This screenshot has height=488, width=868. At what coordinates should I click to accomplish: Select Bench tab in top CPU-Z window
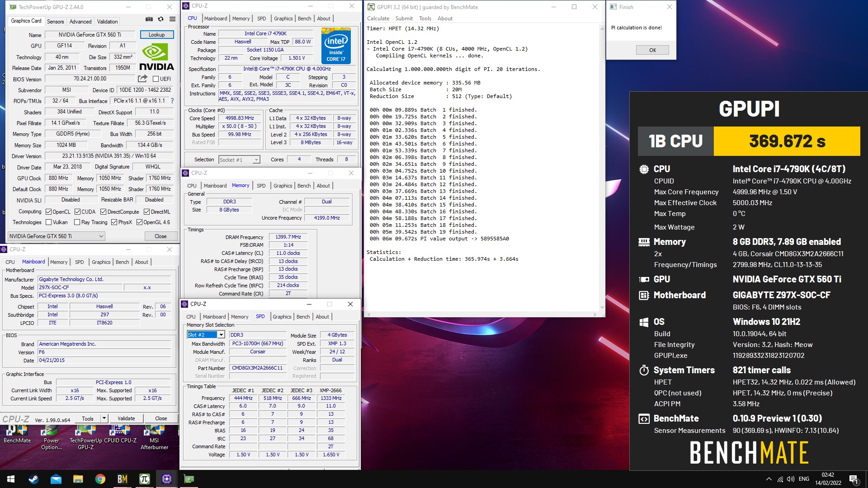(x=304, y=19)
